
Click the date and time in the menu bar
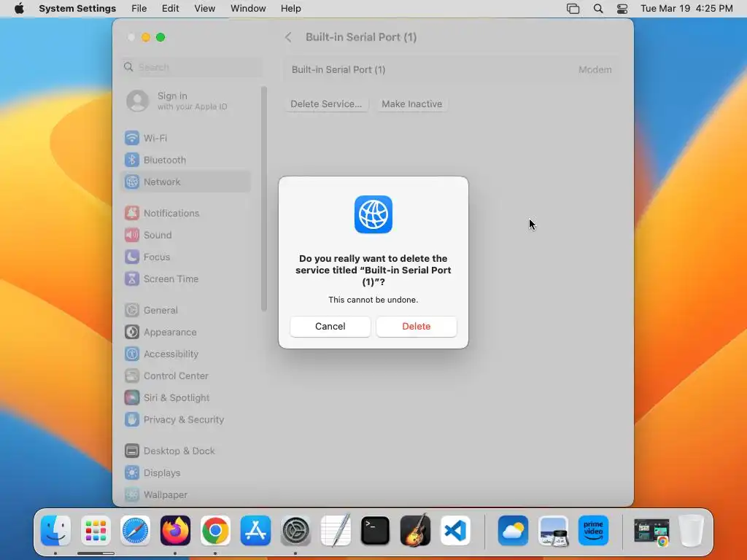tap(686, 9)
